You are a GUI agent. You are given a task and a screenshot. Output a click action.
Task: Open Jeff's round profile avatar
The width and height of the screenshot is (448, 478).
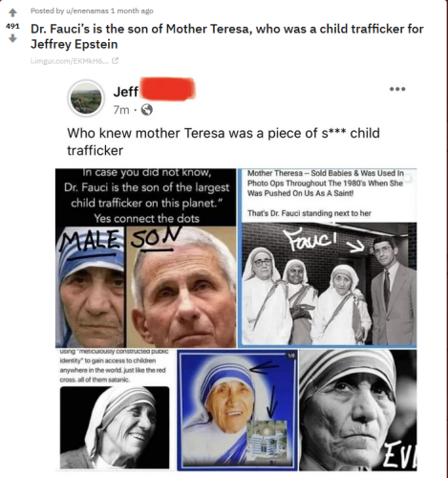pyautogui.click(x=86, y=98)
